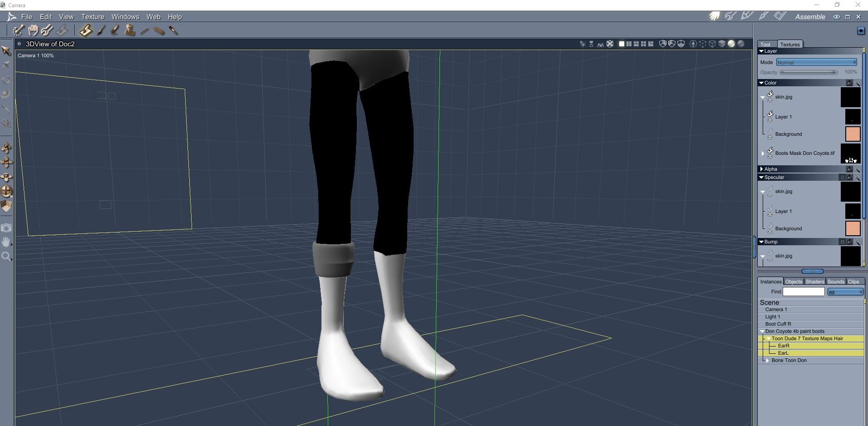Toggle visibility of Color Layer 1
868x426 pixels.
point(770,120)
